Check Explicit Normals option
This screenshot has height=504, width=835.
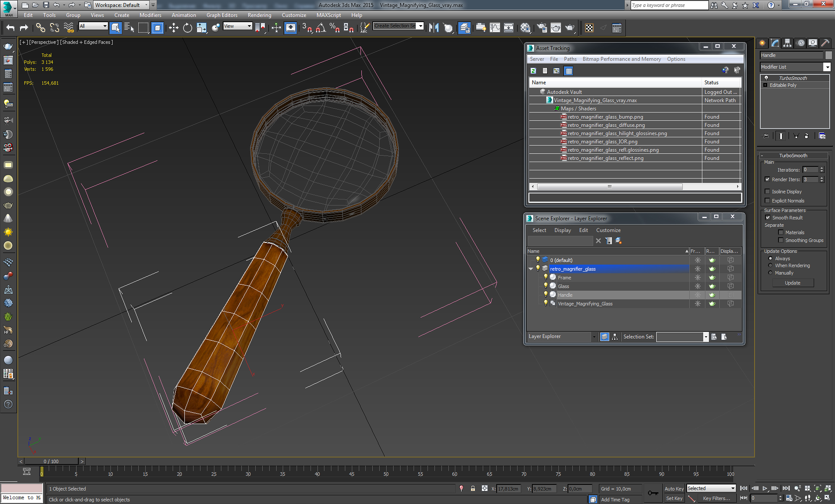pos(768,201)
